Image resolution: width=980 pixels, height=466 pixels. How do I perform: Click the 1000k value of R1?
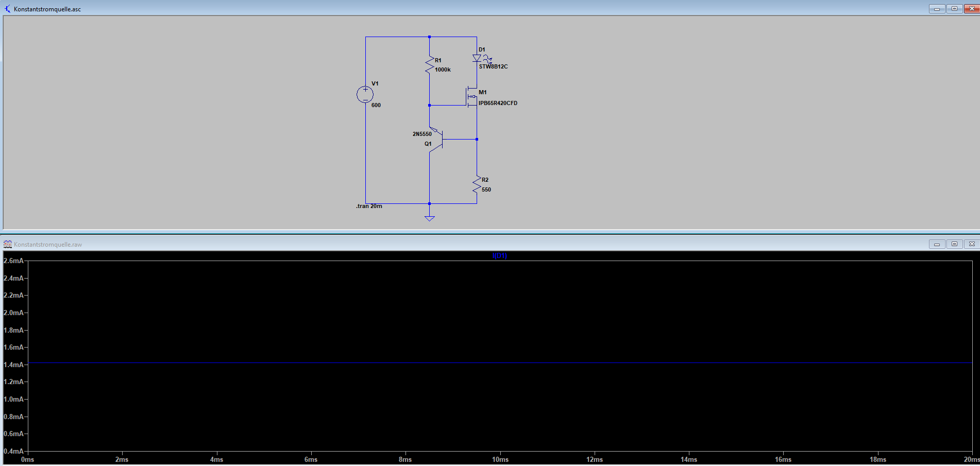click(x=443, y=70)
